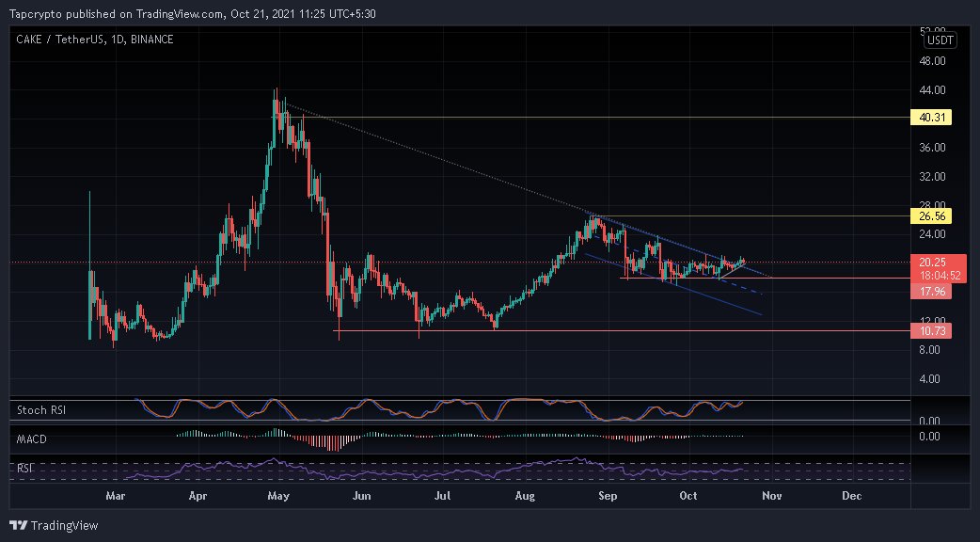
Task: Select the yellow 40.31 price level label
Action: point(932,117)
